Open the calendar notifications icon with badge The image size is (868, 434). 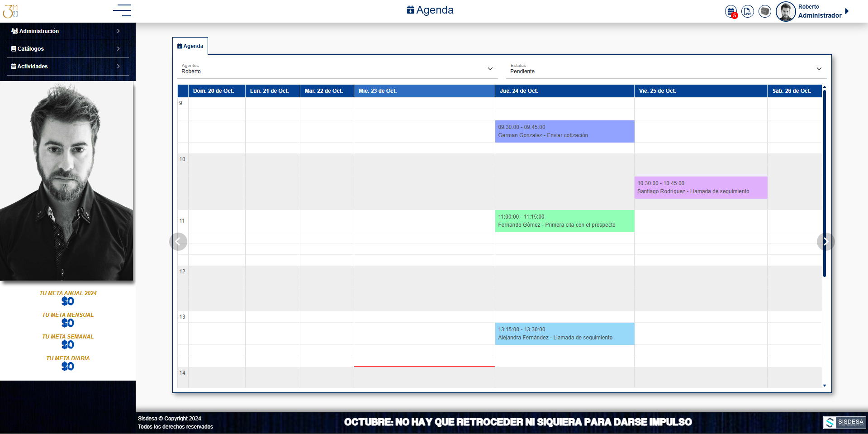(x=730, y=11)
